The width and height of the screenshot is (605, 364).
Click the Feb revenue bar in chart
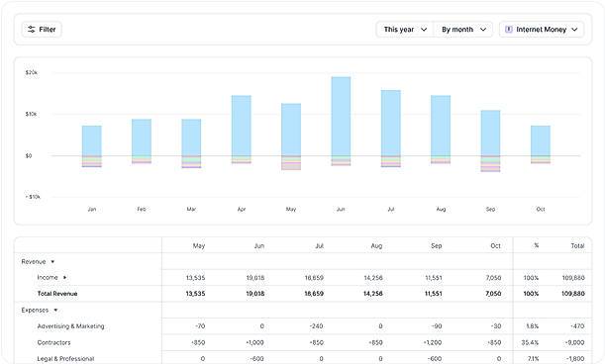point(142,137)
